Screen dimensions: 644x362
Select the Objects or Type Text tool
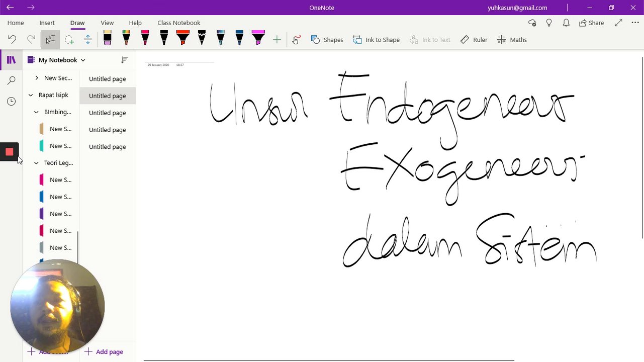point(50,40)
